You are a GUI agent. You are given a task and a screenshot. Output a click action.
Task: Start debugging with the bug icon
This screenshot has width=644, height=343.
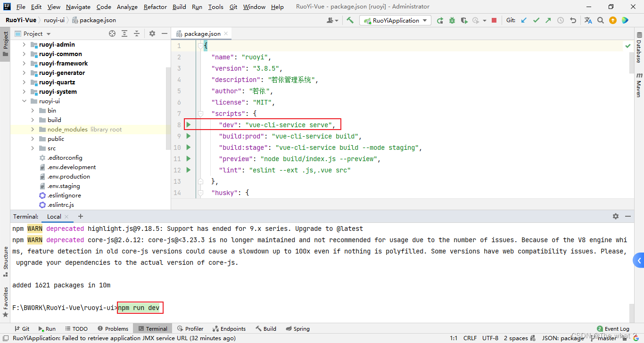pyautogui.click(x=452, y=20)
